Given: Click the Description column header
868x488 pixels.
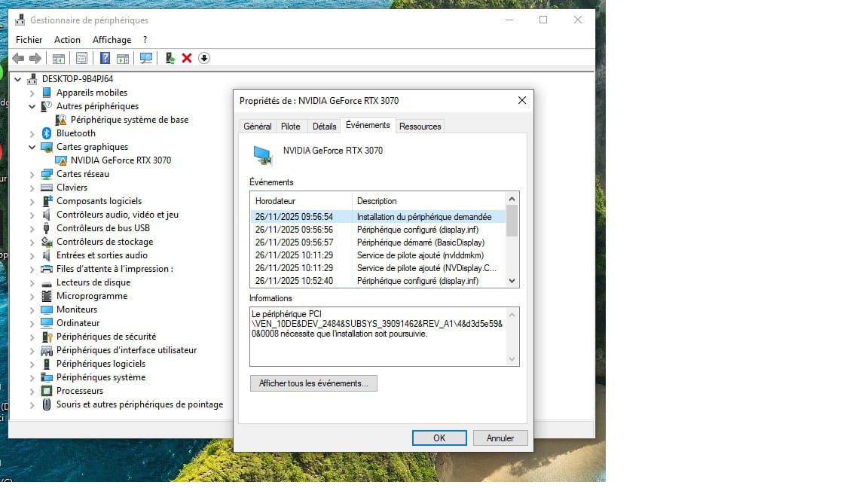Looking at the screenshot, I should coord(428,201).
